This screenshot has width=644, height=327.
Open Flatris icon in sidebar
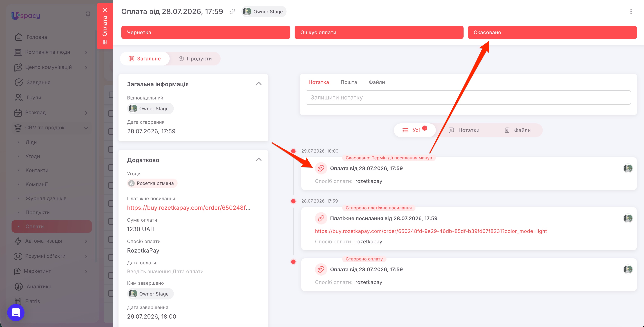click(x=18, y=301)
